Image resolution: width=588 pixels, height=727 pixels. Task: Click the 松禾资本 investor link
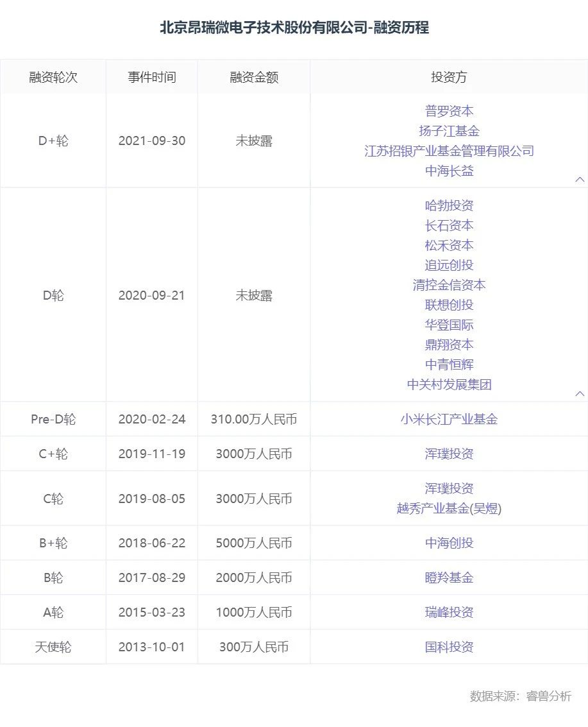[449, 245]
